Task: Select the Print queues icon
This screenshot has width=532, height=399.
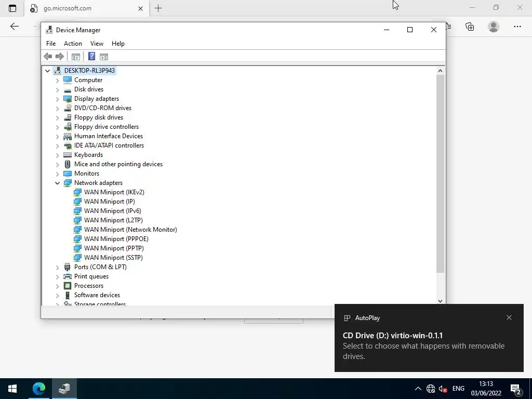Action: [68, 276]
